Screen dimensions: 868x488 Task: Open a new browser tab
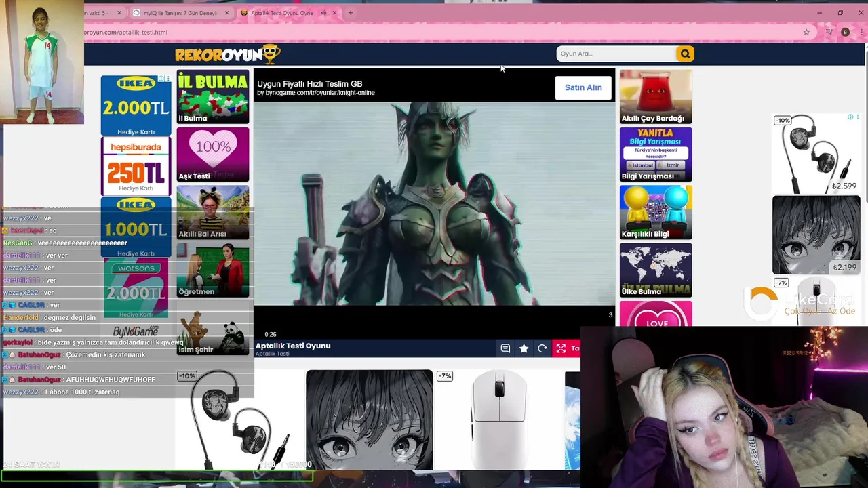351,13
